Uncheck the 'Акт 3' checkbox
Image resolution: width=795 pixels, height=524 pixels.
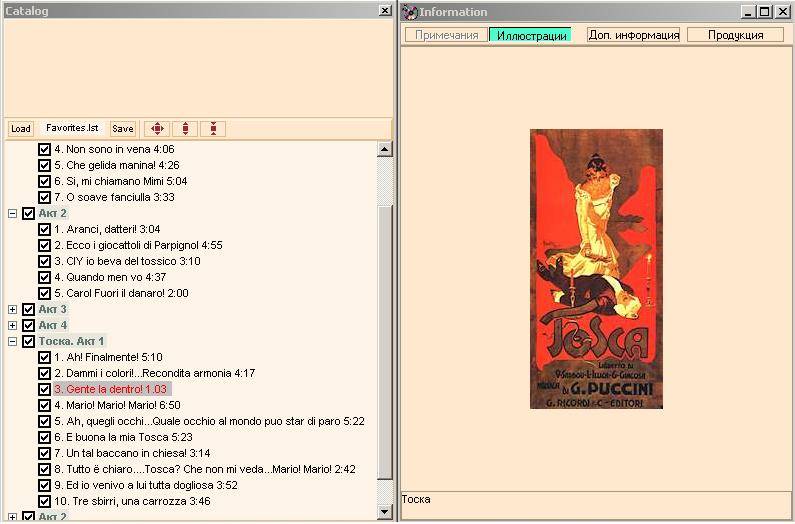pos(28,309)
